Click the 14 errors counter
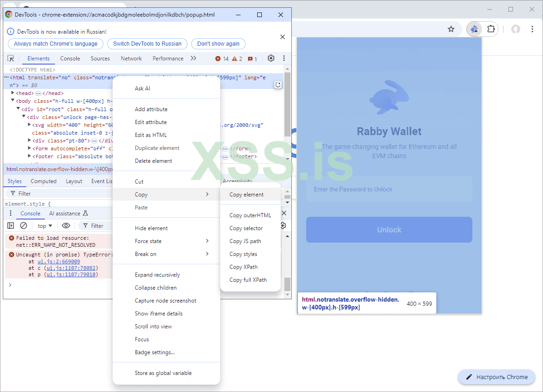This screenshot has height=392, width=543. (x=222, y=59)
